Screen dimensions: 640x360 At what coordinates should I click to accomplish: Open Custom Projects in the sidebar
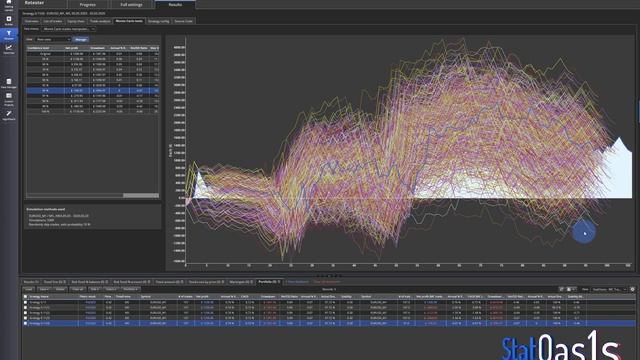tap(9, 99)
